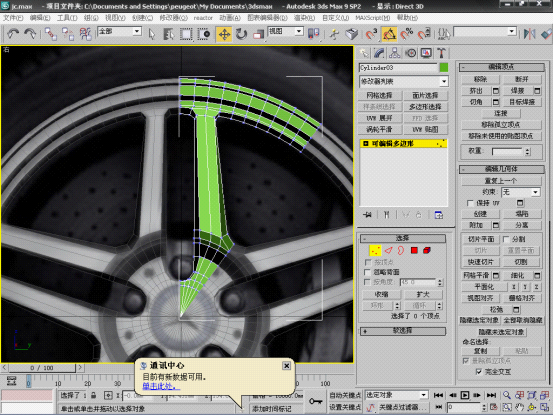Open the Utilities hammer panel tab
The width and height of the screenshot is (553, 415).
pyautogui.click(x=441, y=53)
